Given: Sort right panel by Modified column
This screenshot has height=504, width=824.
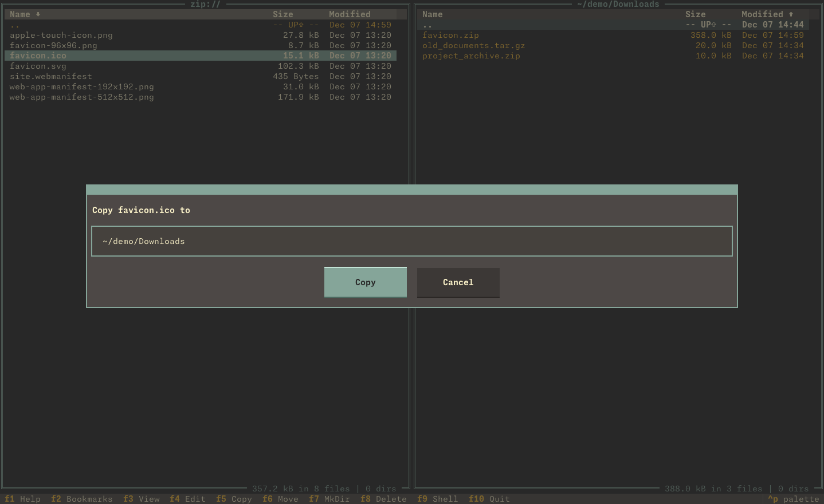Looking at the screenshot, I should coord(762,14).
